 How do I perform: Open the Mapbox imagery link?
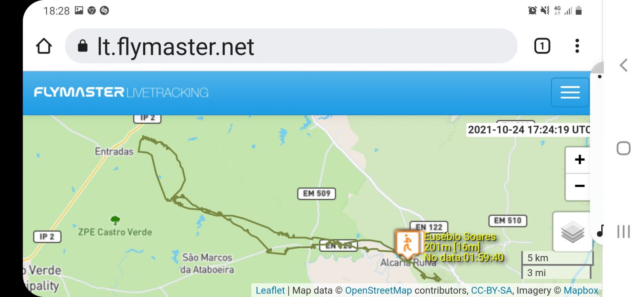click(x=581, y=290)
